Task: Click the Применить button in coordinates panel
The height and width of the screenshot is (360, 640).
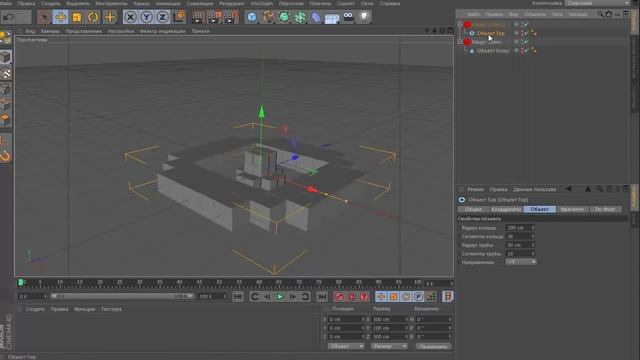Action: click(x=433, y=347)
